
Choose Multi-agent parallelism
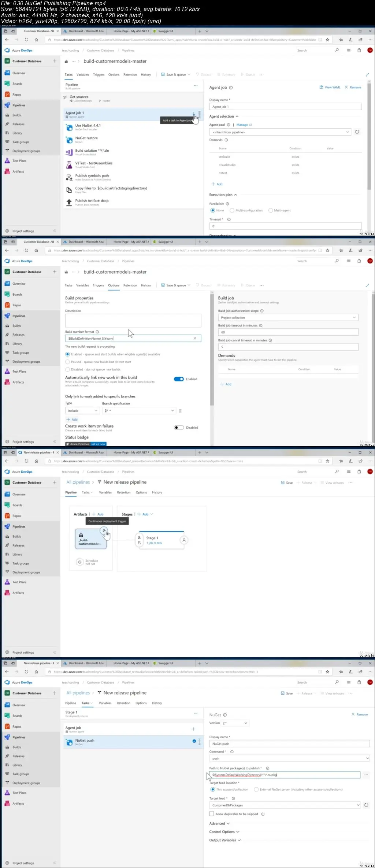[271, 210]
